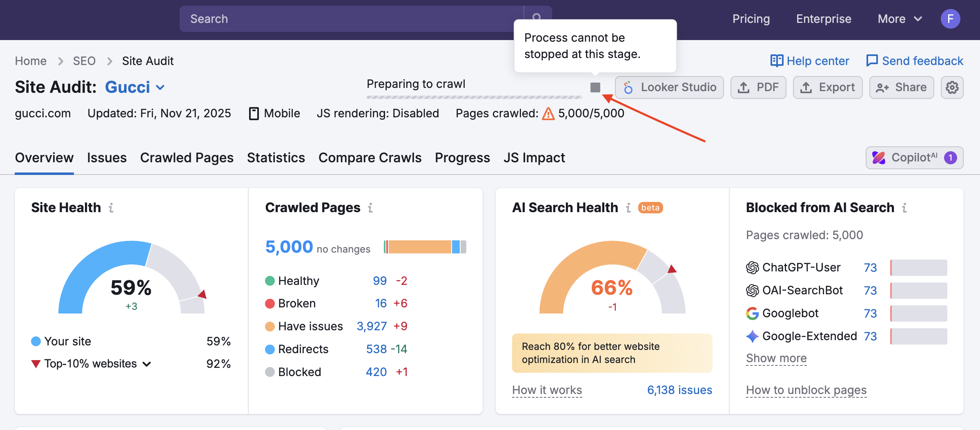Show more blocked AI bots
Screen dimensions: 980x430
776,358
